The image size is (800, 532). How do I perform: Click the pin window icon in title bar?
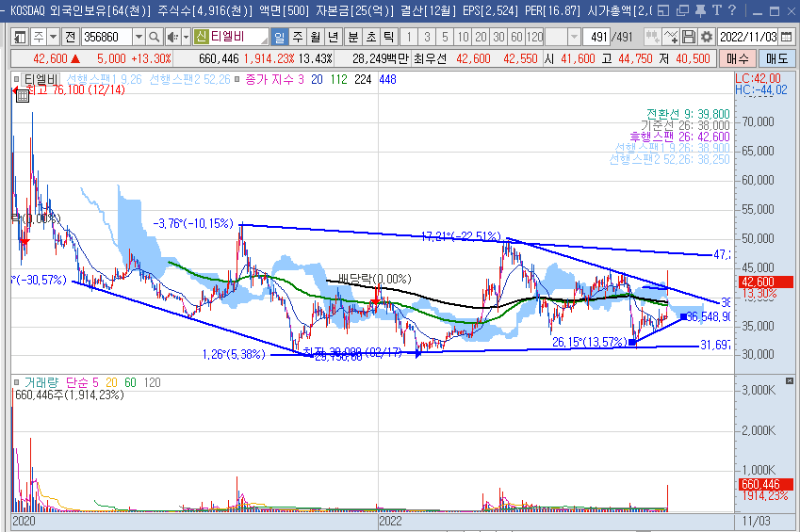point(700,10)
